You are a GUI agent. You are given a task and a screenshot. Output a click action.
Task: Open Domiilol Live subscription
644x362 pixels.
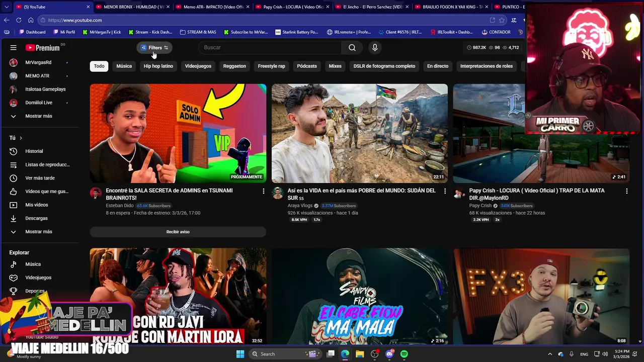(39, 103)
